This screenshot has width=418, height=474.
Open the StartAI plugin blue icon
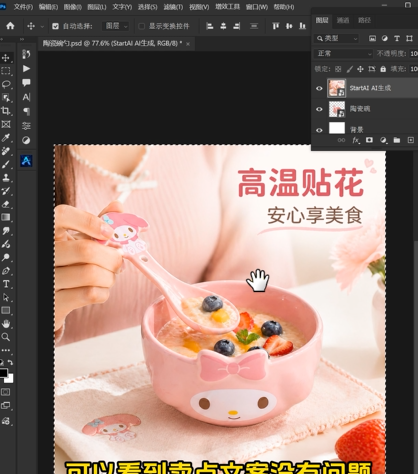coord(26,161)
